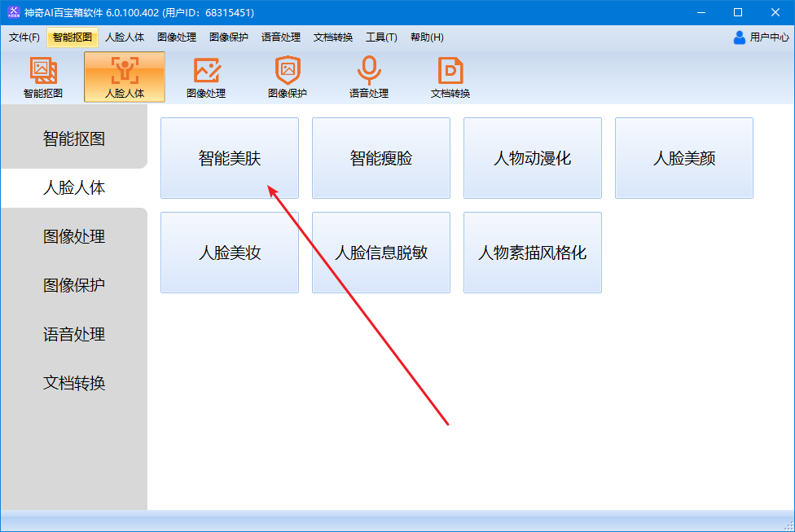
Task: Open the 图像处理 toolbar icon
Action: [206, 77]
